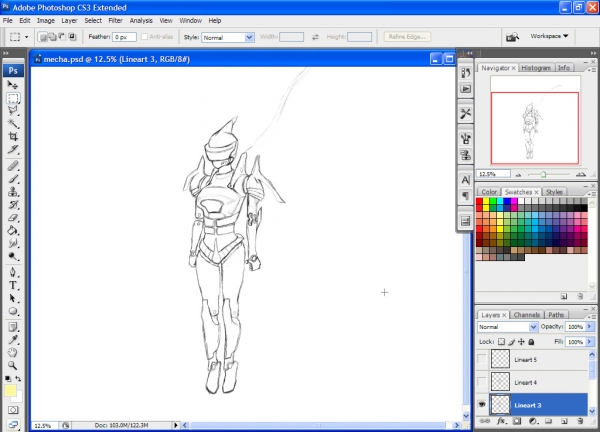
Task: Toggle lock all for layer
Action: click(x=531, y=342)
